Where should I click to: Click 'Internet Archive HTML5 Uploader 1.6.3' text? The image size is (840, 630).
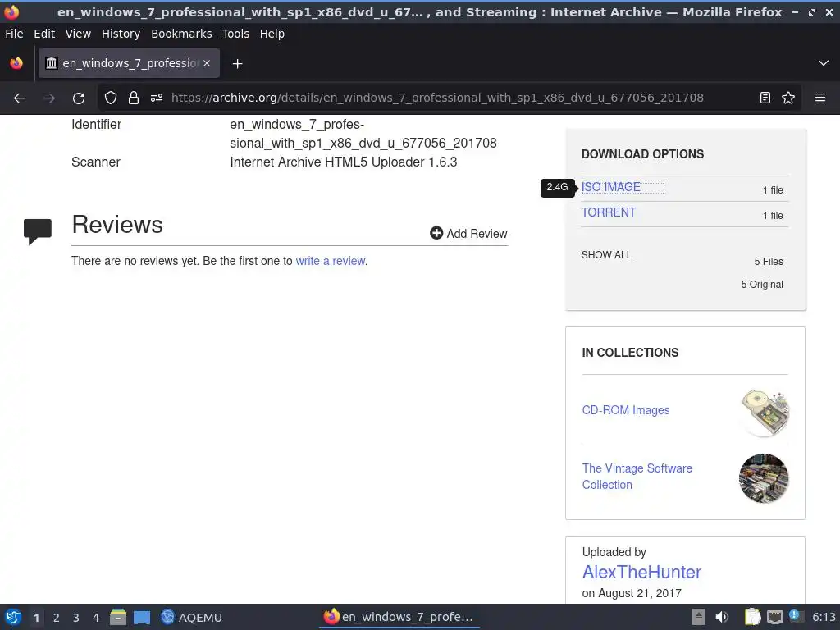[344, 162]
